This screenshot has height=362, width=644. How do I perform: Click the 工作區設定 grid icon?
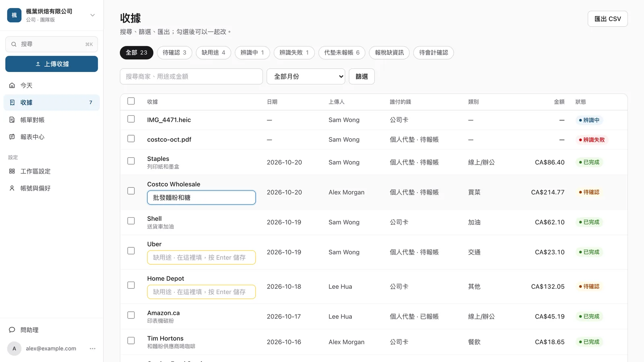pyautogui.click(x=12, y=171)
